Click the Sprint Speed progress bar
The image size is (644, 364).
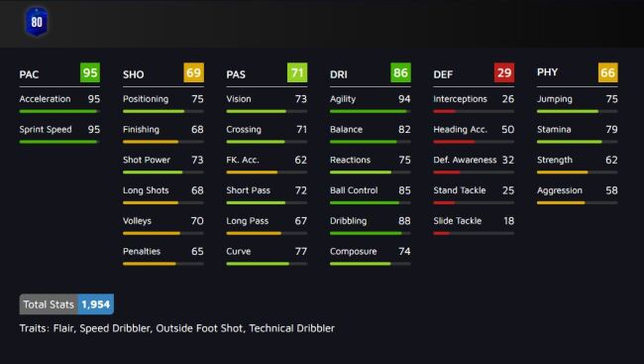coord(59,142)
